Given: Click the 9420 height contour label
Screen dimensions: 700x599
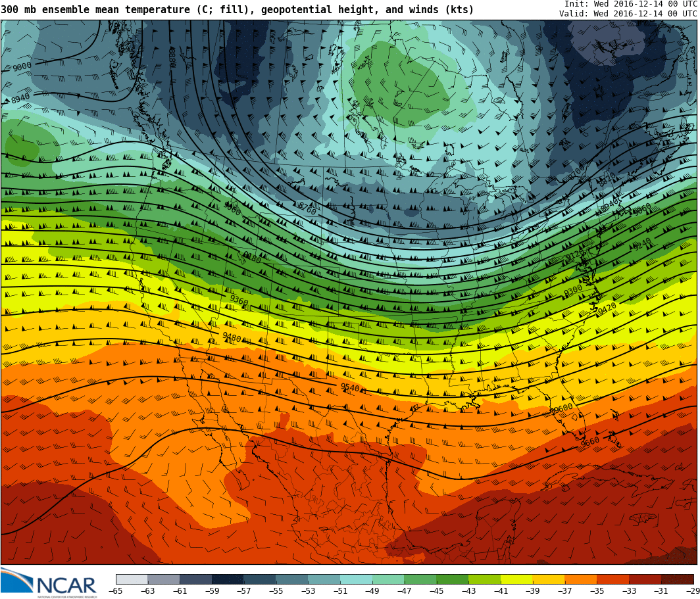Looking at the screenshot, I should (607, 308).
